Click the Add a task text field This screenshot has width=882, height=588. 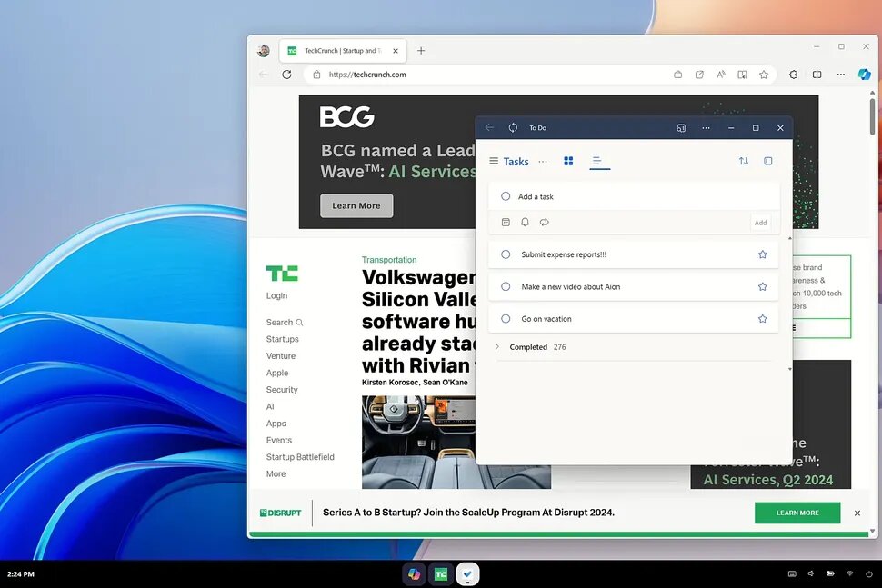coord(634,196)
